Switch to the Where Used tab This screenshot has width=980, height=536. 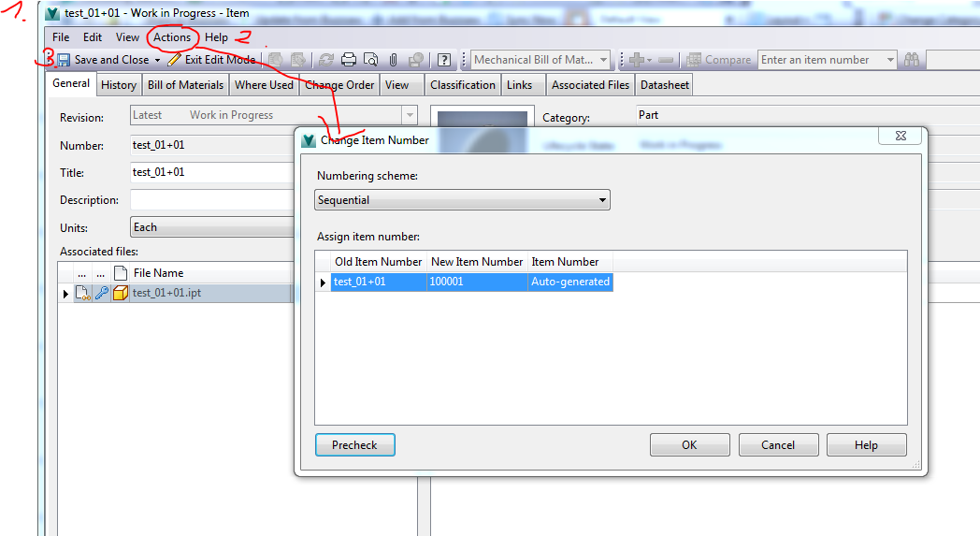[264, 85]
